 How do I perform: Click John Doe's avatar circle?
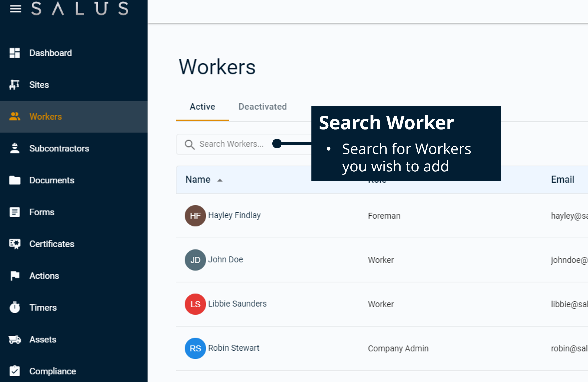pos(195,260)
